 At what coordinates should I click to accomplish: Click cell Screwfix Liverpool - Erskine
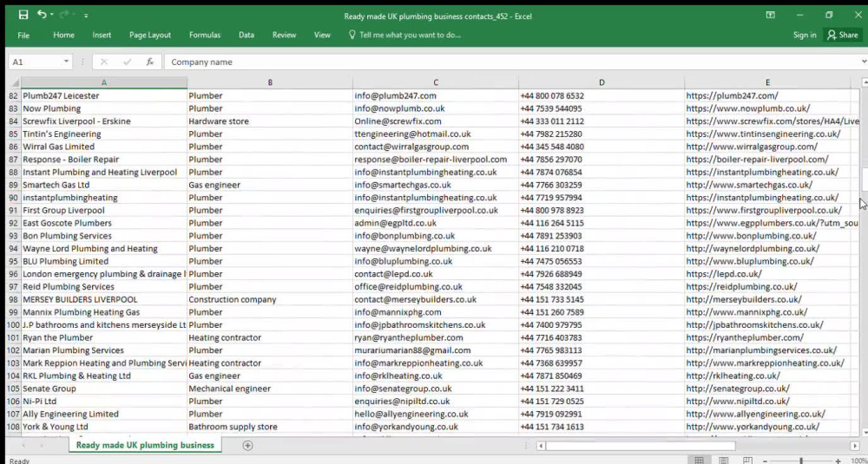(x=104, y=121)
